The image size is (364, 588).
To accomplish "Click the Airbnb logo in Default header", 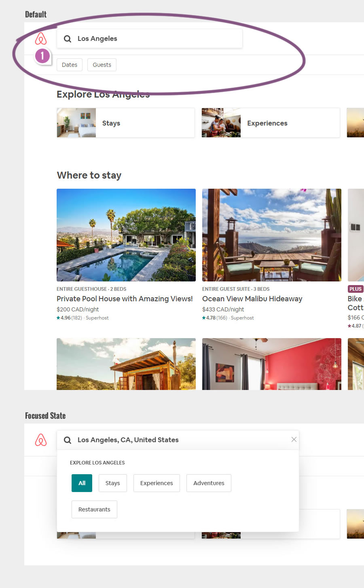I will (x=41, y=38).
